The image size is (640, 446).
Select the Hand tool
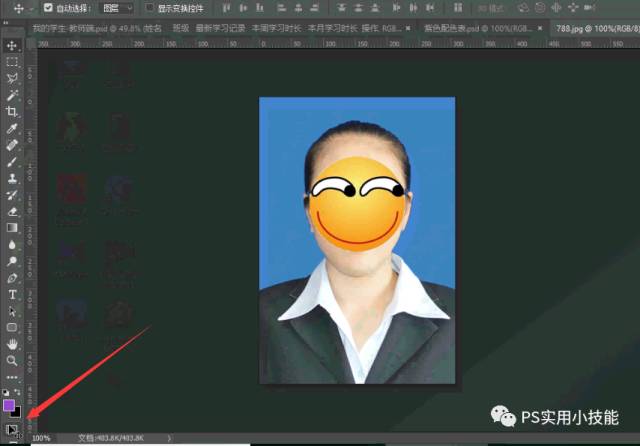point(11,344)
